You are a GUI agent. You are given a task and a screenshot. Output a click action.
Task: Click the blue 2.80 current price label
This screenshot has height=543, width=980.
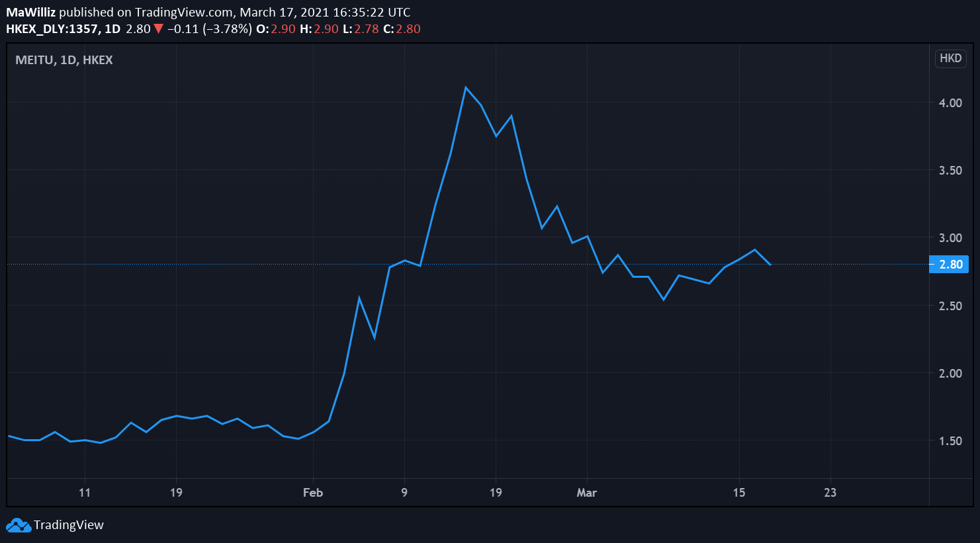click(x=950, y=265)
